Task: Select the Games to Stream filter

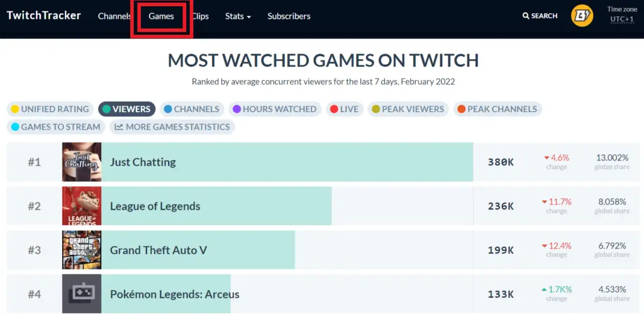Action: coord(56,127)
